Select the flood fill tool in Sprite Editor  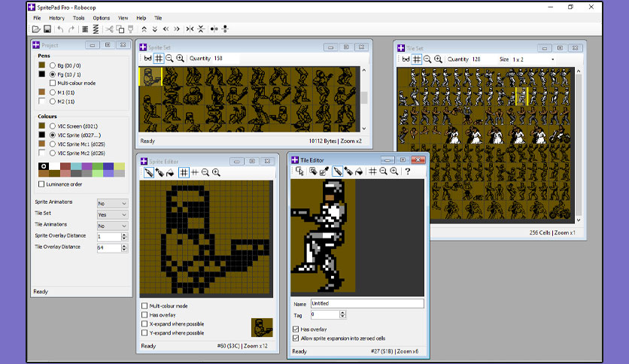171,173
